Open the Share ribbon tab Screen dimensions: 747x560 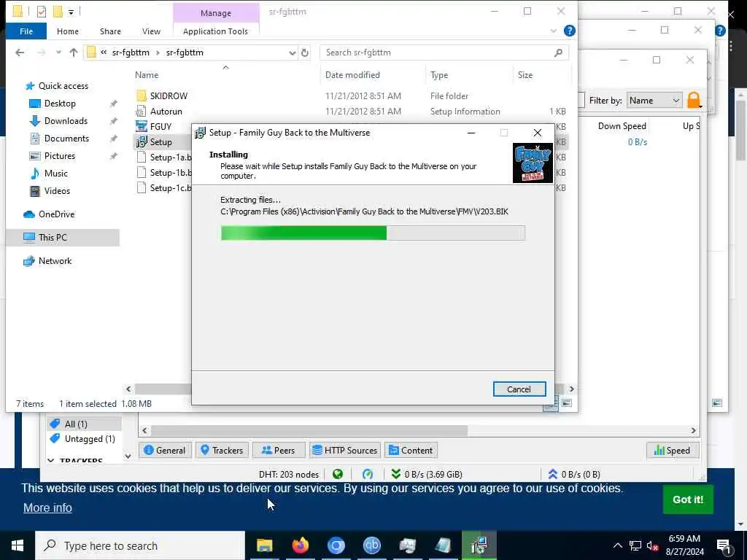click(x=110, y=31)
